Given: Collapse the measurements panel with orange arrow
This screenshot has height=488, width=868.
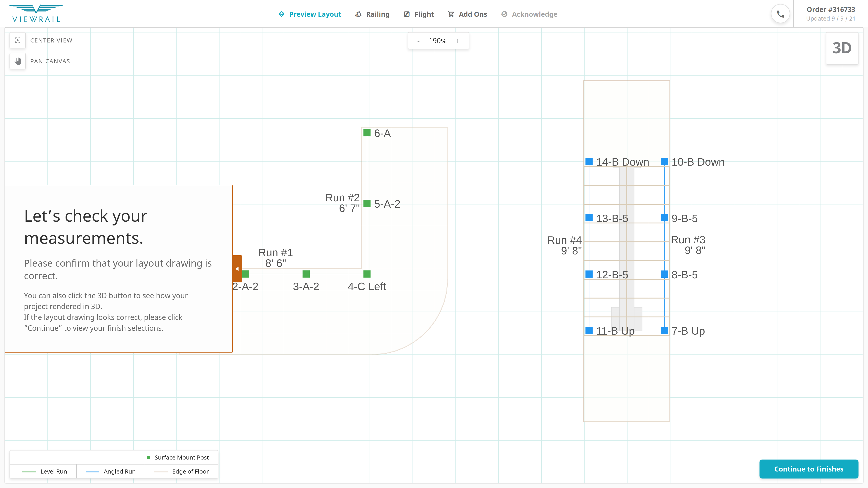Looking at the screenshot, I should pyautogui.click(x=237, y=269).
